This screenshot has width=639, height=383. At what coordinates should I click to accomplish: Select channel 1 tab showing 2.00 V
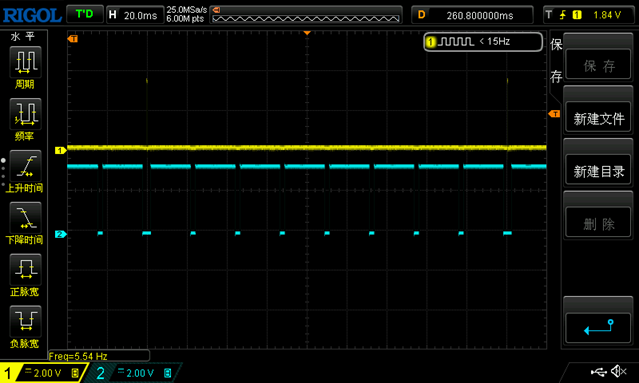click(43, 372)
